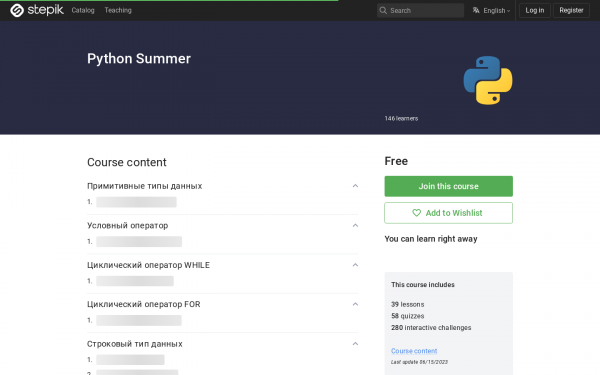Open lesson 1 under Циклический оператор FOR
The image size is (600, 375).
[139, 320]
